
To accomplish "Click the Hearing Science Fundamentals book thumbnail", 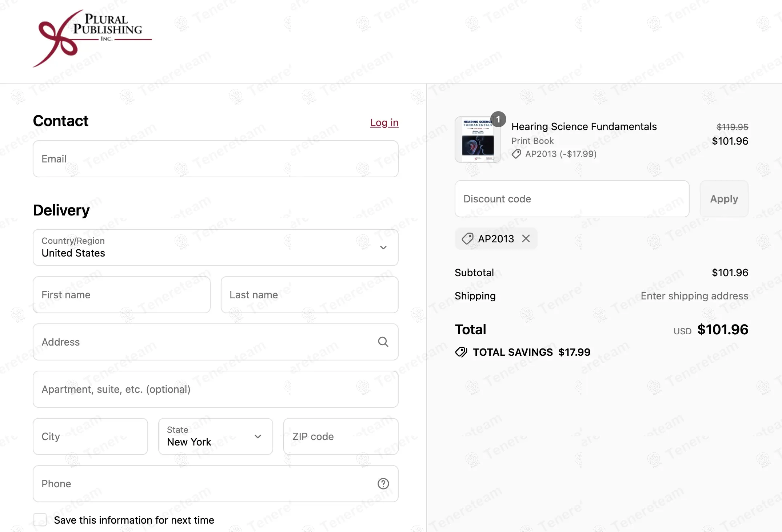I will (x=478, y=140).
